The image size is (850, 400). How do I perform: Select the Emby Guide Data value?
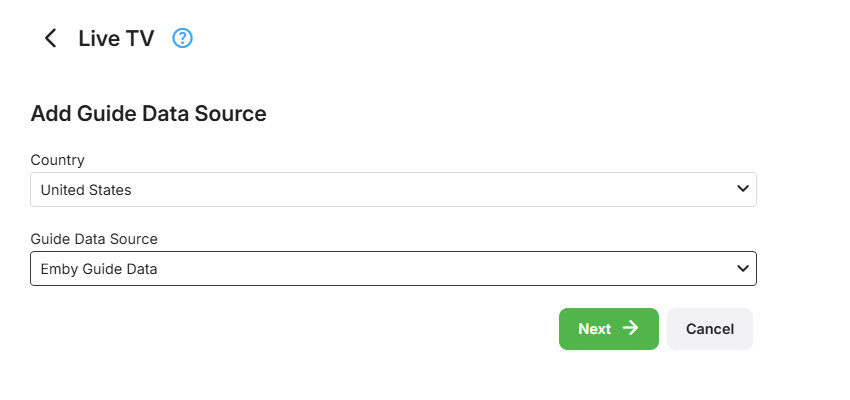pos(99,268)
